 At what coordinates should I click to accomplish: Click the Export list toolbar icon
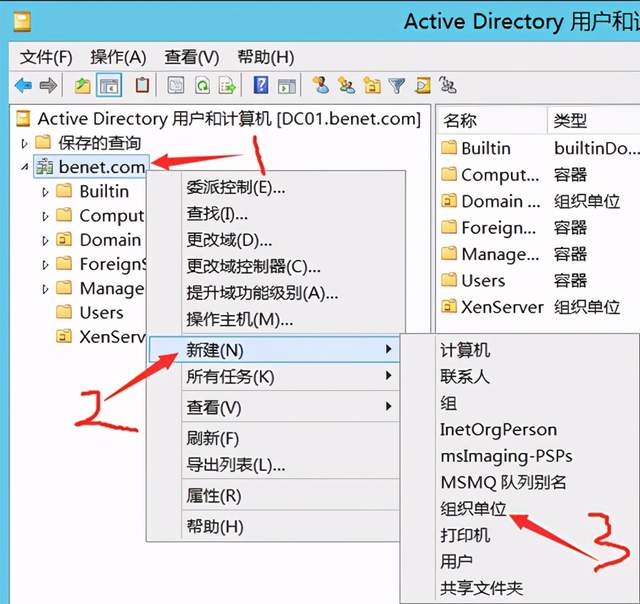pos(227,85)
